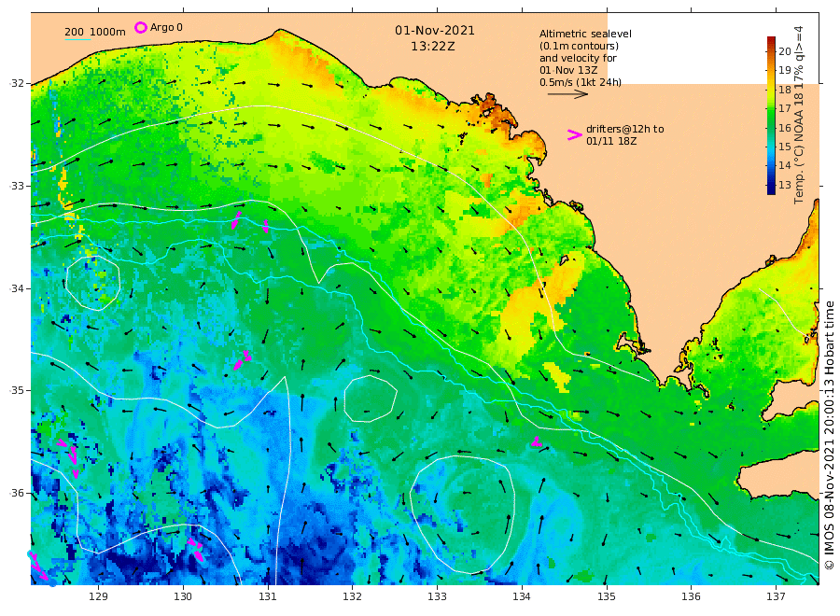840x616 pixels.
Task: Click longitude axis label '134'
Action: point(521,596)
